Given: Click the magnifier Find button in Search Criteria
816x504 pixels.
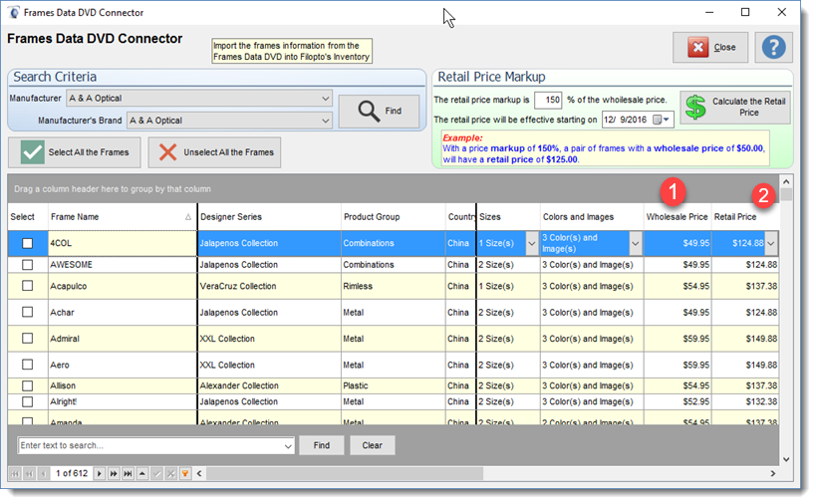Looking at the screenshot, I should point(379,111).
